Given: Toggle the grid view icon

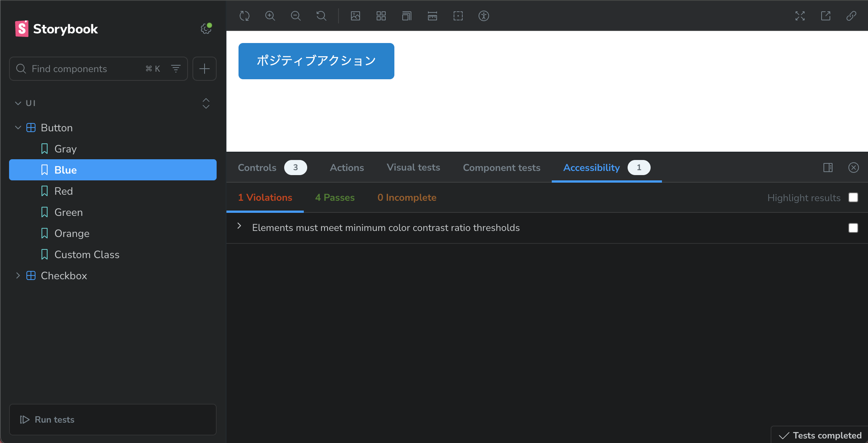Looking at the screenshot, I should (x=381, y=16).
